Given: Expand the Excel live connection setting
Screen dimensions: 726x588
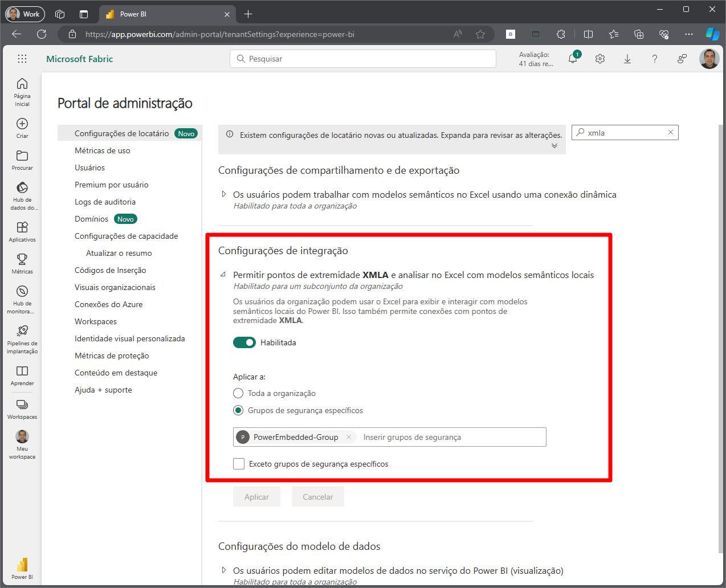Looking at the screenshot, I should pyautogui.click(x=224, y=194).
